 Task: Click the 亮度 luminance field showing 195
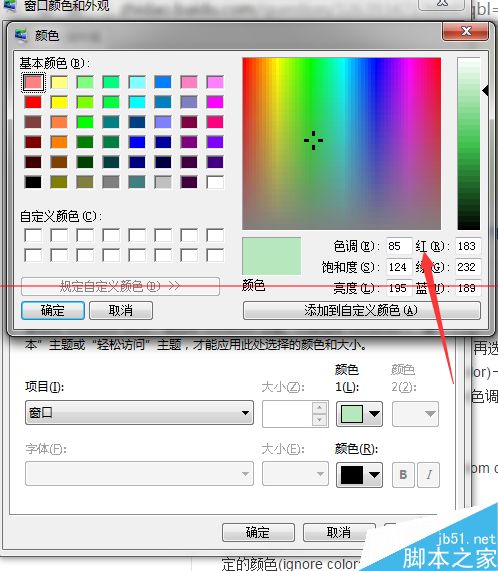tap(399, 288)
